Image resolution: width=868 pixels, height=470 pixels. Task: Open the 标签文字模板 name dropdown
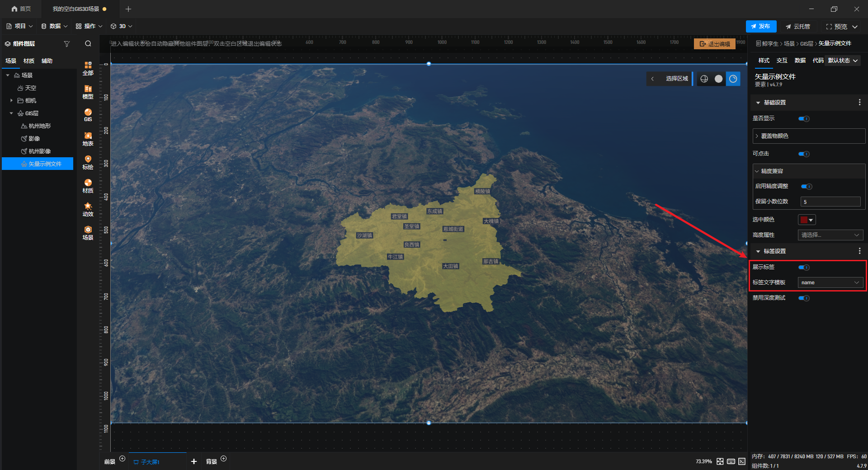tap(830, 282)
